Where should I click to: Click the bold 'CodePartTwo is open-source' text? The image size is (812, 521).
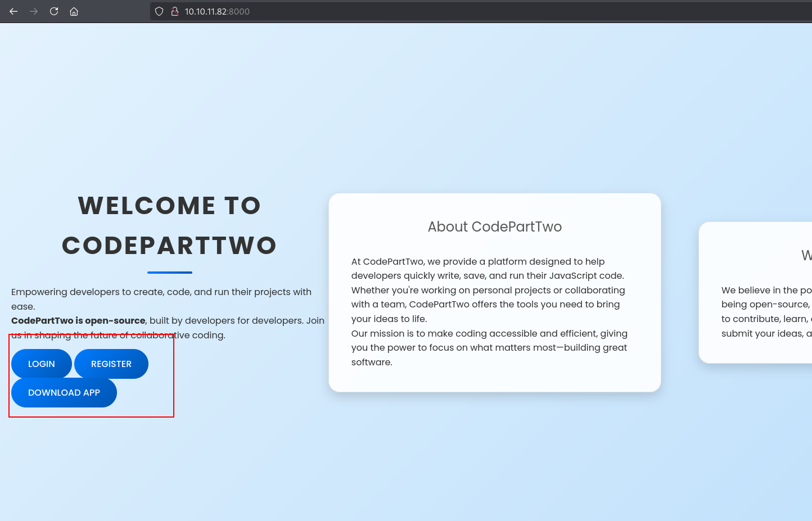click(x=78, y=320)
